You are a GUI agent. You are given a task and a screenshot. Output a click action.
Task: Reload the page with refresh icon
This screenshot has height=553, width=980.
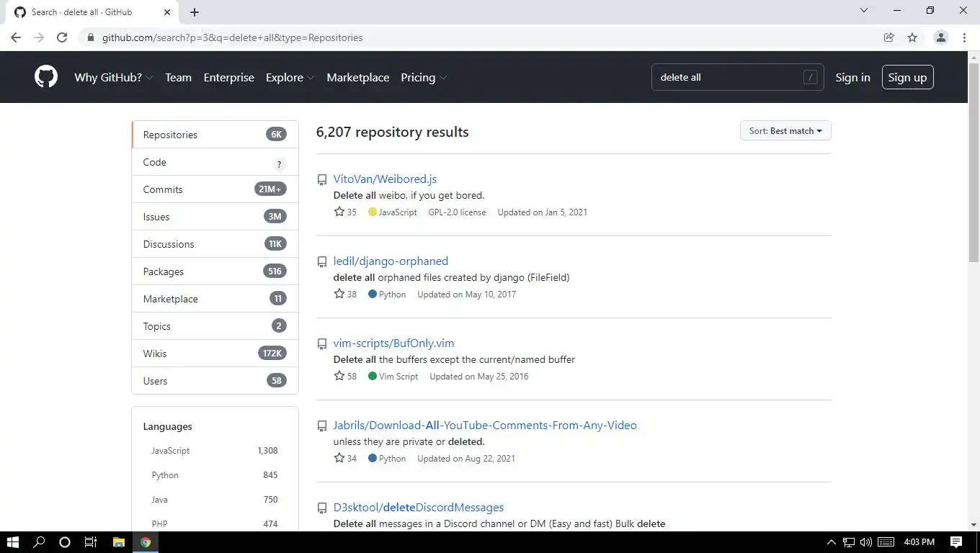coord(62,37)
